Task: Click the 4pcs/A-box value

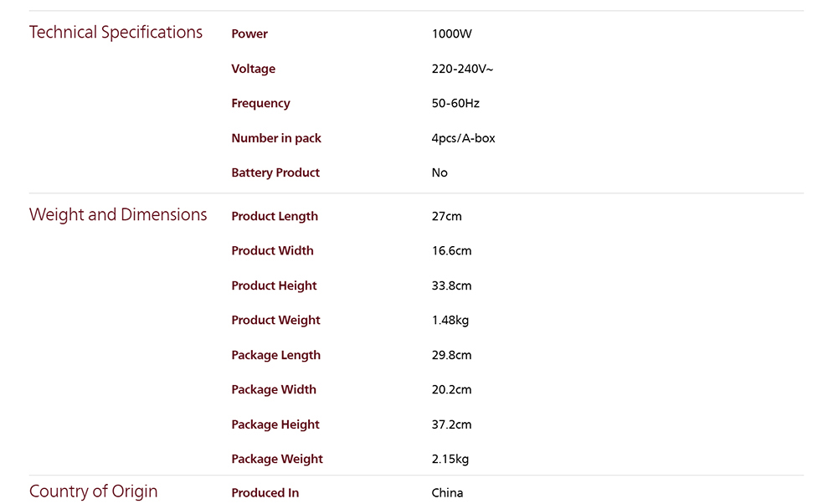Action: 463,138
